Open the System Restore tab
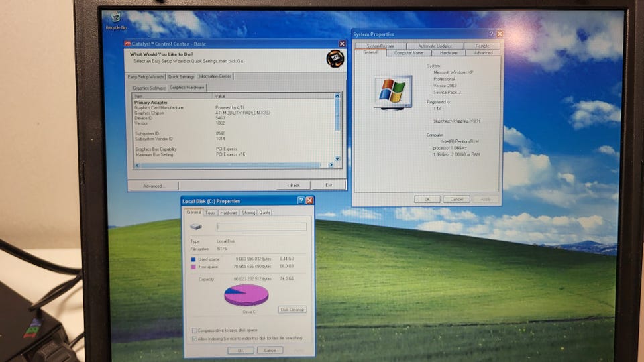This screenshot has height=362, width=644. coord(380,46)
